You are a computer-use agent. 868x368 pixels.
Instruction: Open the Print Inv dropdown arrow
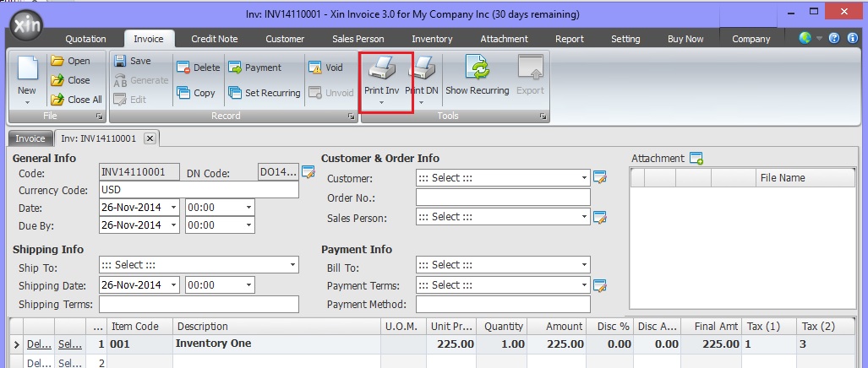point(381,103)
